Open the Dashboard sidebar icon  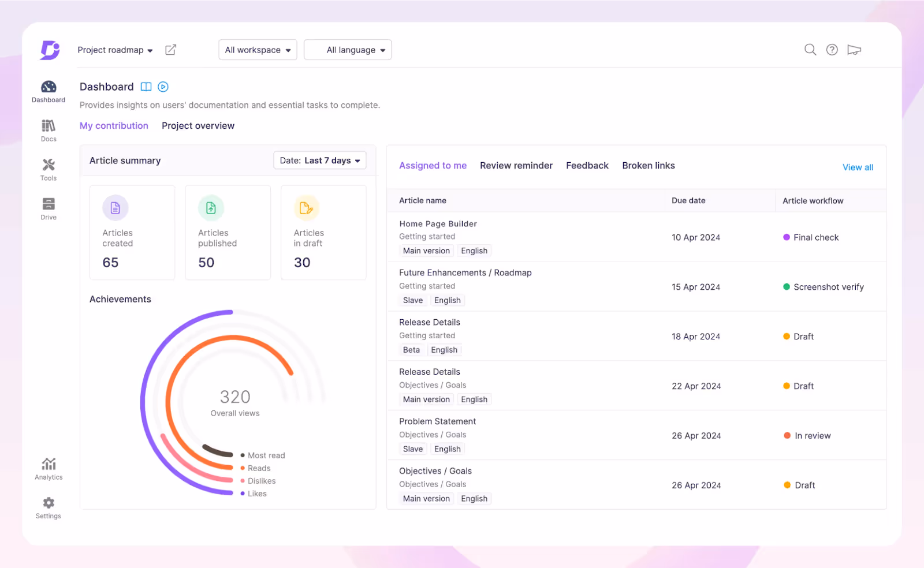coord(49,92)
